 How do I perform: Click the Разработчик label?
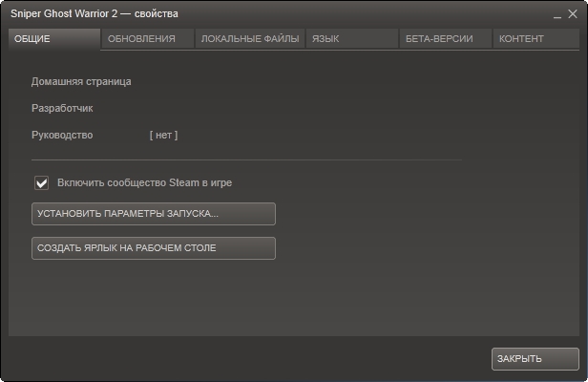(62, 109)
